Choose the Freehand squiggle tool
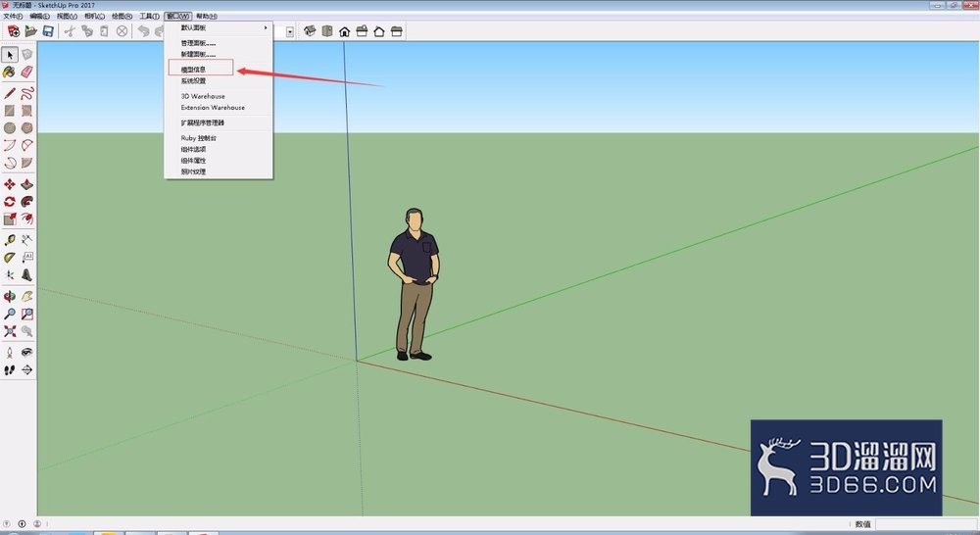Screen dimensions: 980x535 pyautogui.click(x=26, y=93)
